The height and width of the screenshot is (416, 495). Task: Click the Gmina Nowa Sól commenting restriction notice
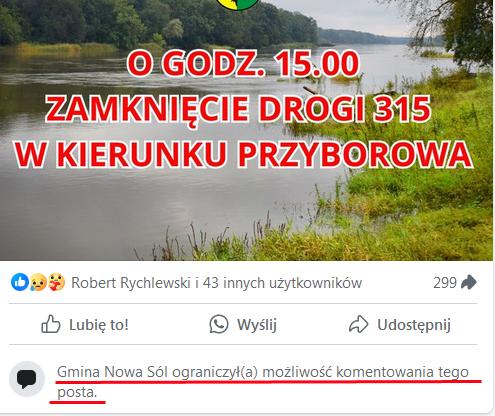click(x=263, y=382)
